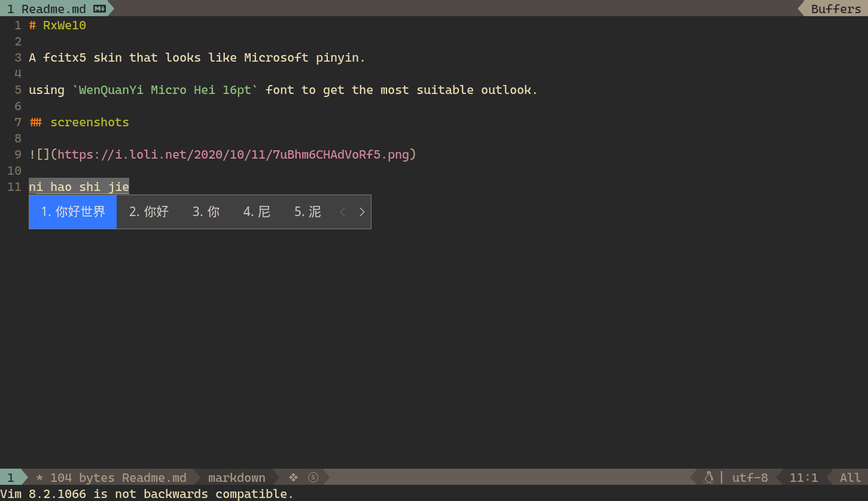This screenshot has width=868, height=501.
Task: Click the diamond cluster icon in status bar
Action: point(293,477)
